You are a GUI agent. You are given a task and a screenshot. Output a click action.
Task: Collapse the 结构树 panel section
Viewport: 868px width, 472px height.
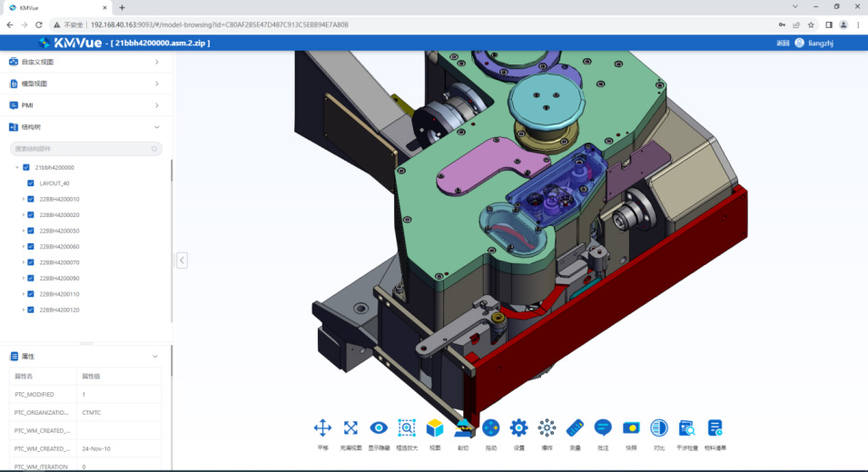pos(157,127)
